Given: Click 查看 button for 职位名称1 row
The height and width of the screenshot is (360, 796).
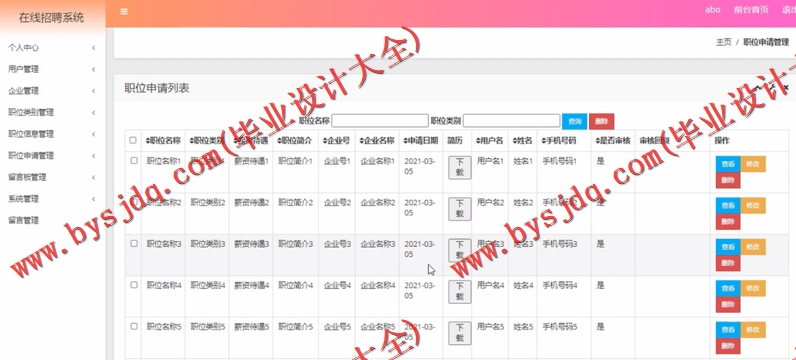Looking at the screenshot, I should [x=728, y=164].
